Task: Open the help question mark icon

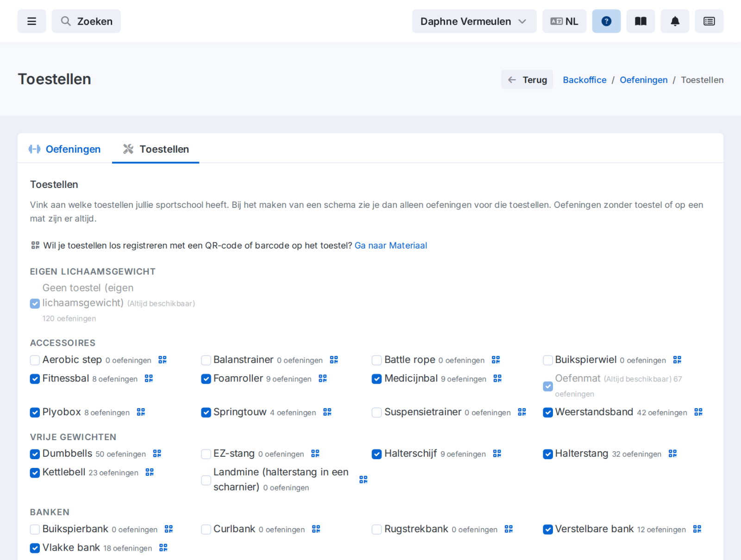Action: pyautogui.click(x=606, y=21)
